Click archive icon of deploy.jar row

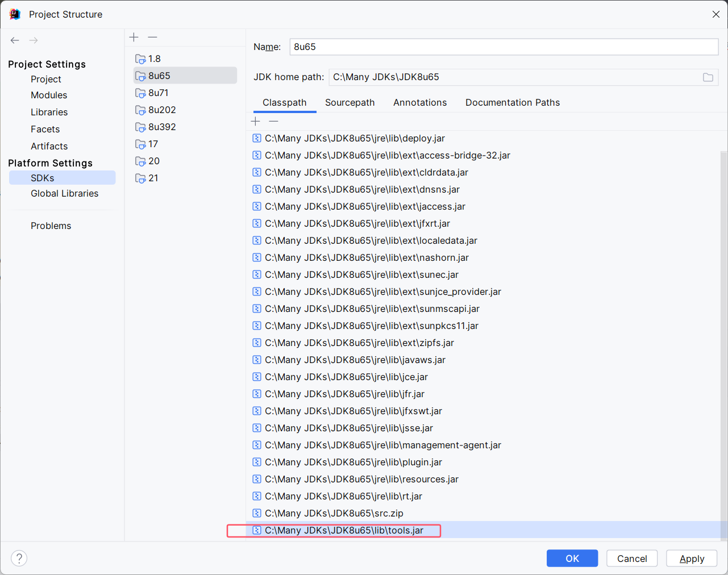click(x=257, y=138)
